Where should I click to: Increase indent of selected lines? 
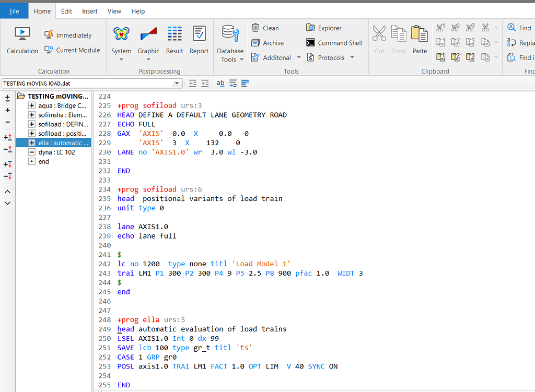pos(193,83)
